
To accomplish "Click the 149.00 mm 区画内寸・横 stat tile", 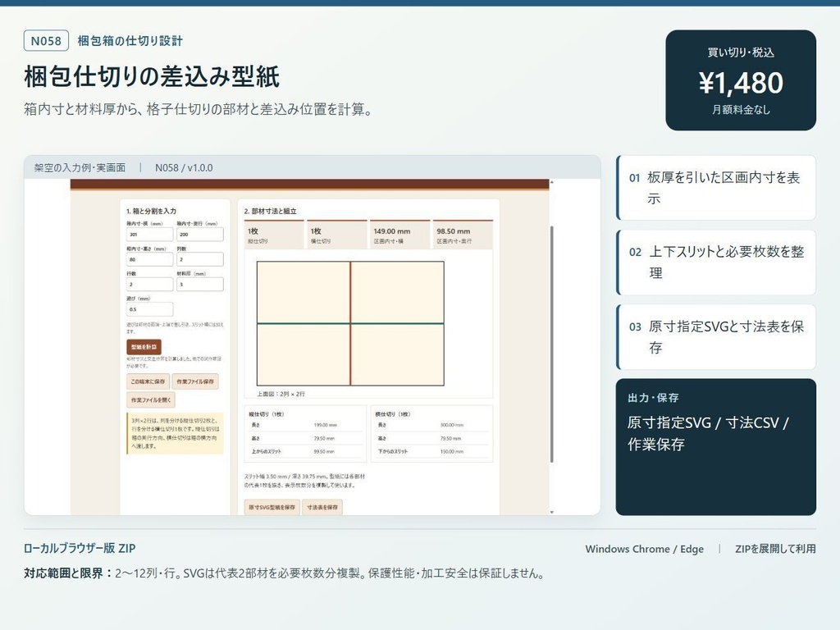I will coord(399,235).
